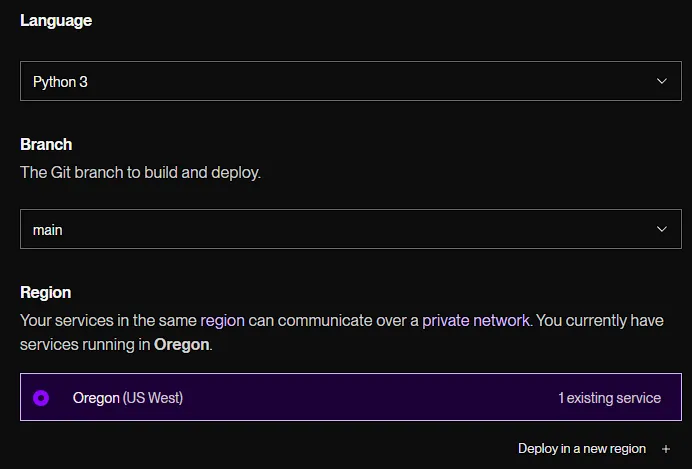Click "The Git branch to build and deploy" description

pyautogui.click(x=140, y=172)
